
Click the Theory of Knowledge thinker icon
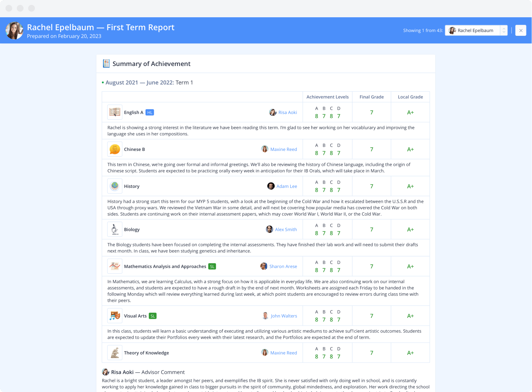pyautogui.click(x=115, y=353)
